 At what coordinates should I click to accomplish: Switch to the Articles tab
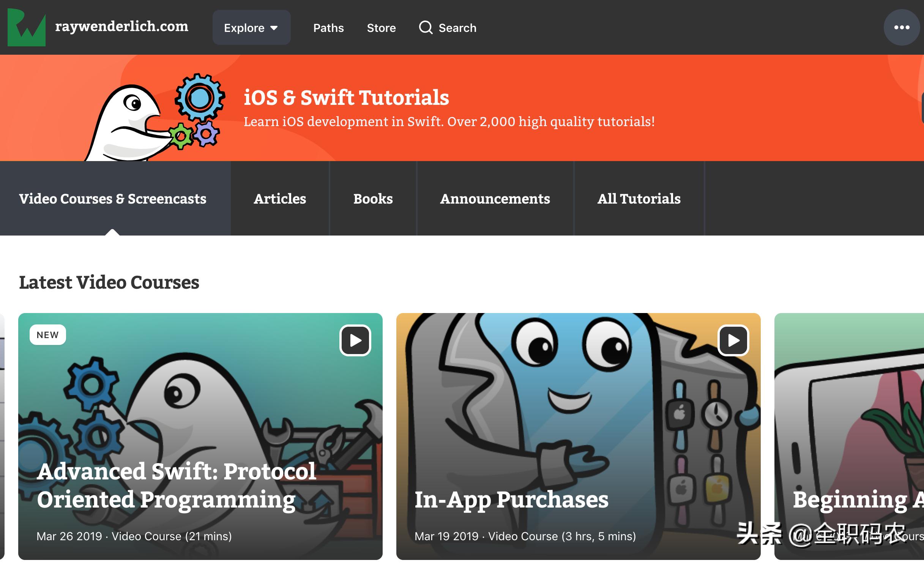point(280,199)
